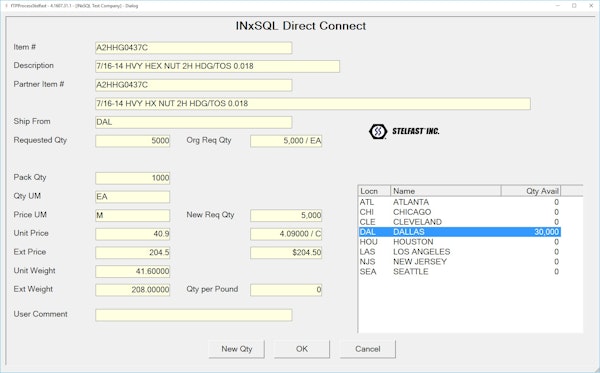This screenshot has height=373, width=600.
Task: Click the partner description 7/16-14 HVY HX NUT field
Action: tap(313, 104)
